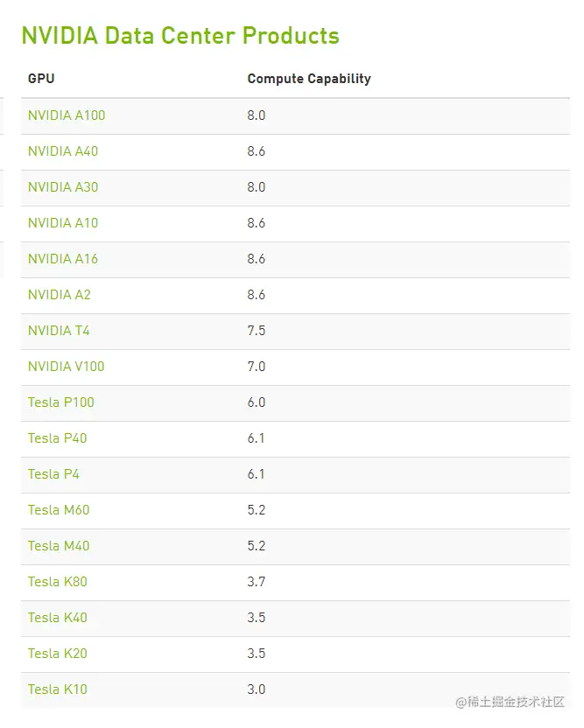Click the NVIDIA V100 link
The height and width of the screenshot is (728, 584).
point(67,367)
